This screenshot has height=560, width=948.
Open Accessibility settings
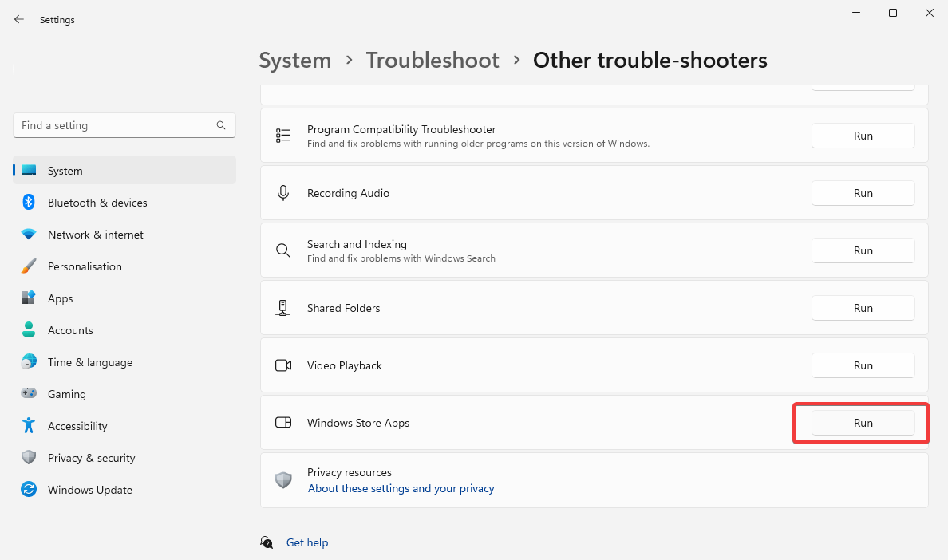pos(76,426)
